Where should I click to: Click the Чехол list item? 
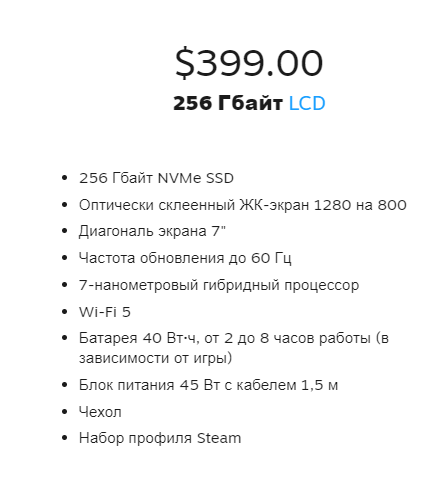click(100, 412)
